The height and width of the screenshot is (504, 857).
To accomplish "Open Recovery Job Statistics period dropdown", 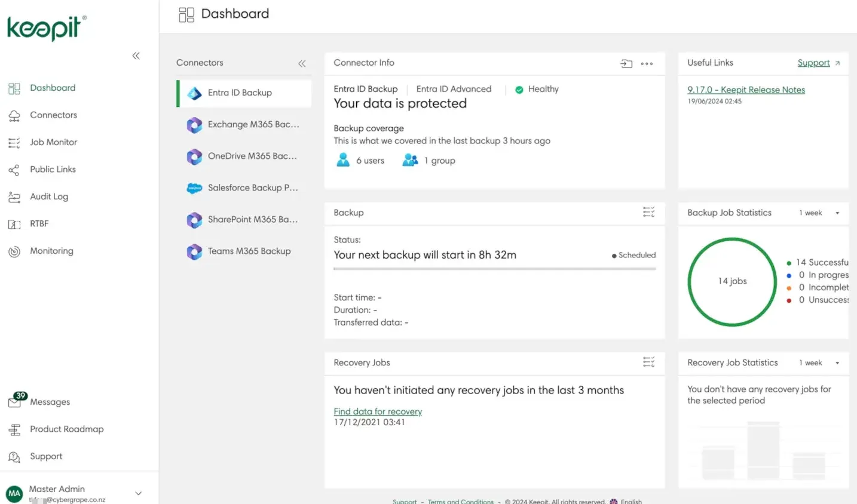I will 819,363.
